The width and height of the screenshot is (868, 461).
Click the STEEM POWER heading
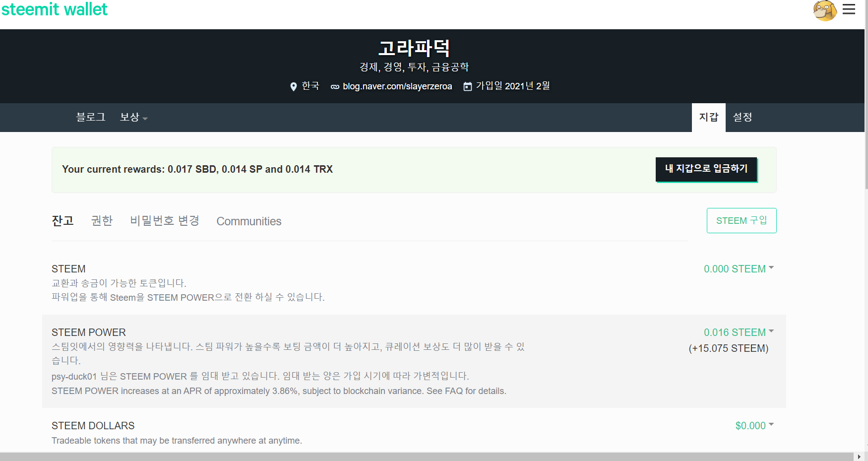(x=89, y=332)
